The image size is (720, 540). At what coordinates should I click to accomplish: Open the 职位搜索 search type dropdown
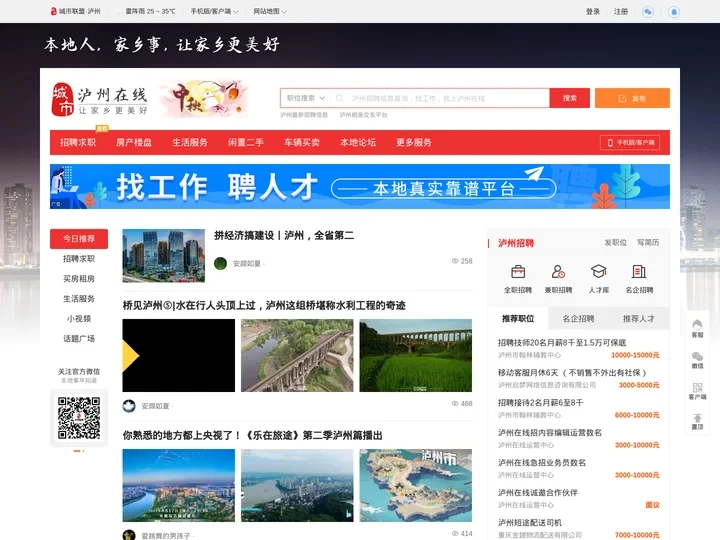pos(306,98)
